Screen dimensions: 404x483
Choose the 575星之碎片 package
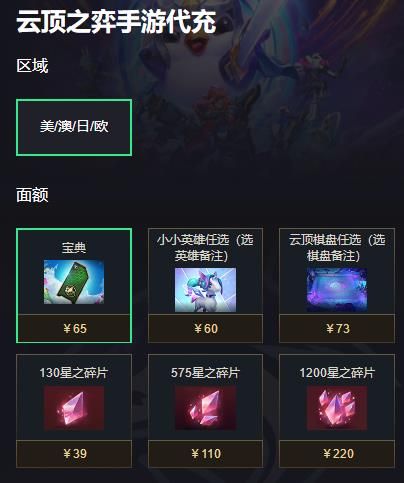coord(205,411)
